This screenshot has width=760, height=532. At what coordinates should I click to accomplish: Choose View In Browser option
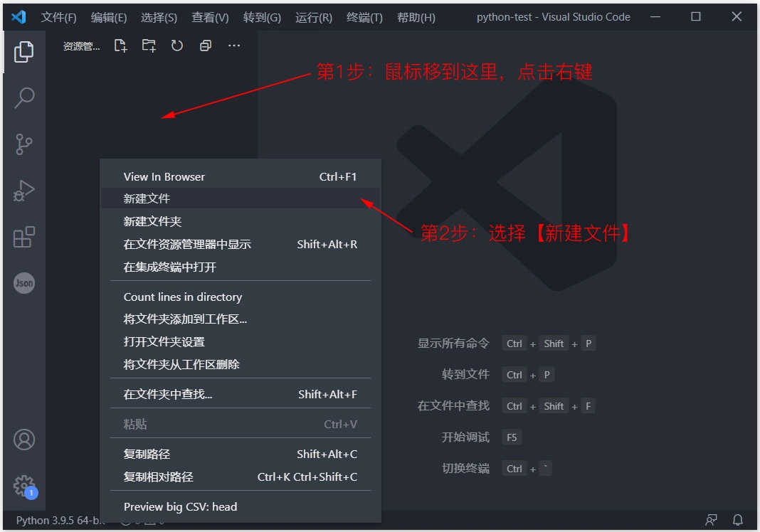click(x=164, y=176)
